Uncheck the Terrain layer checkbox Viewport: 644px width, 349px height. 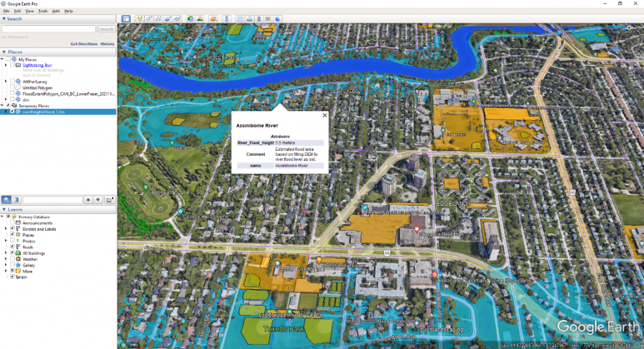click(13, 277)
